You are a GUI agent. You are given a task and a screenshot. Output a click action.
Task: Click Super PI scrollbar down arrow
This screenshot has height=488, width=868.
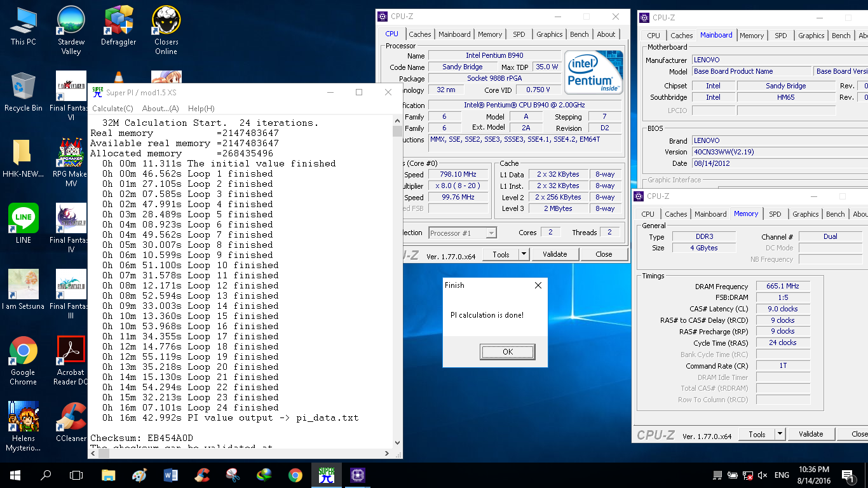coord(398,443)
